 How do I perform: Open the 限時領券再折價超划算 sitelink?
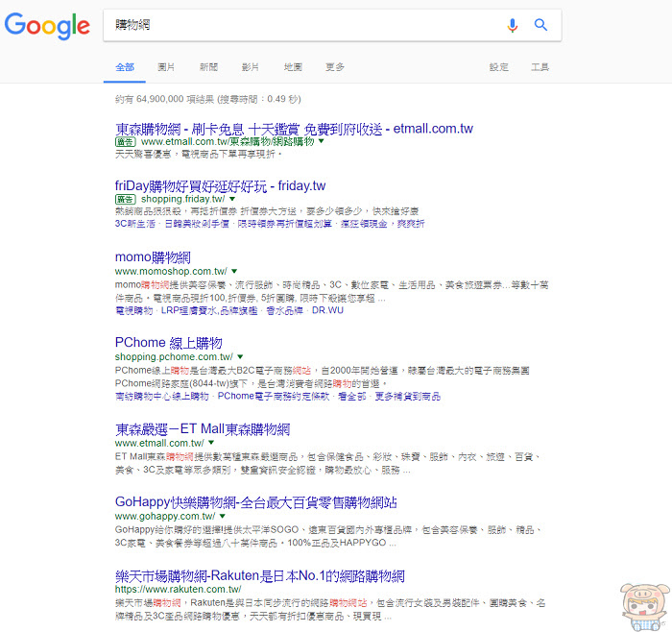point(284,224)
